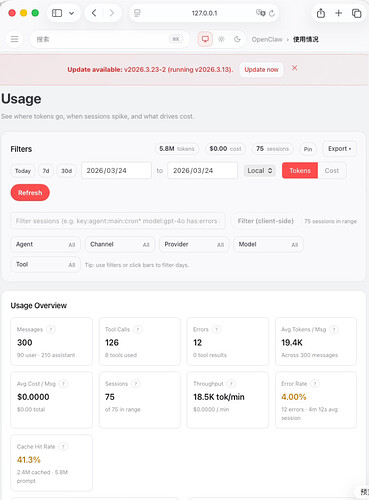Image resolution: width=369 pixels, height=500 pixels.
Task: Click OpenClaw breadcrumb link
Action: pos(267,39)
